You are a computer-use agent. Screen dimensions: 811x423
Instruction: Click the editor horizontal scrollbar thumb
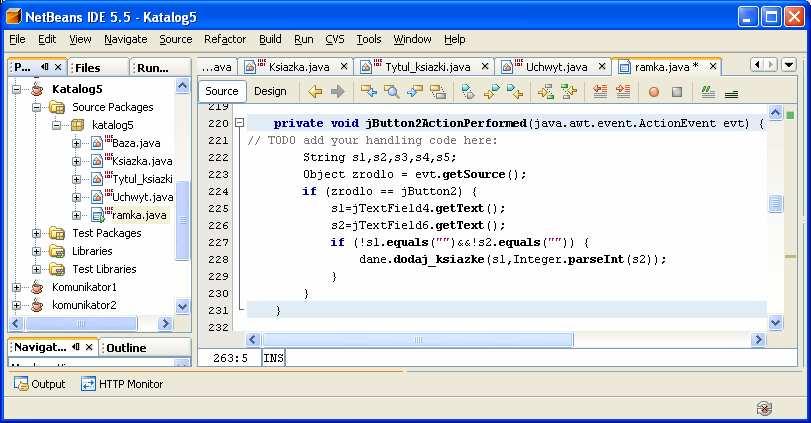pos(417,340)
